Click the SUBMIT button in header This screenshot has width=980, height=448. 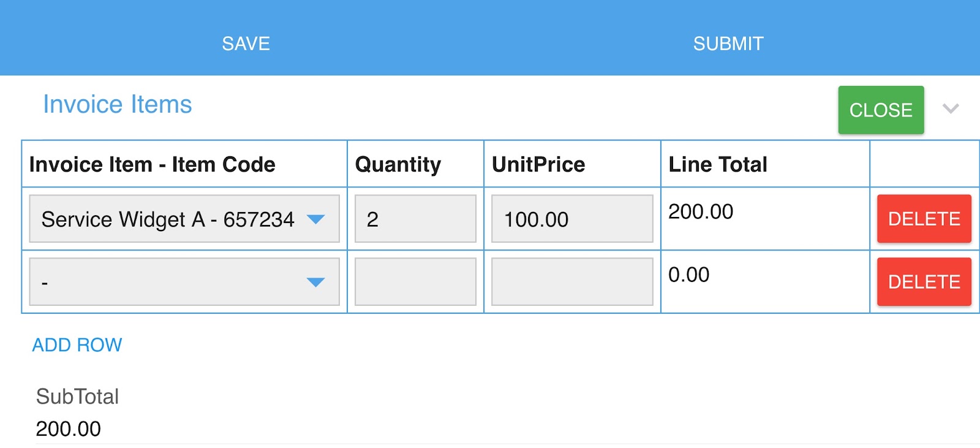pos(728,44)
